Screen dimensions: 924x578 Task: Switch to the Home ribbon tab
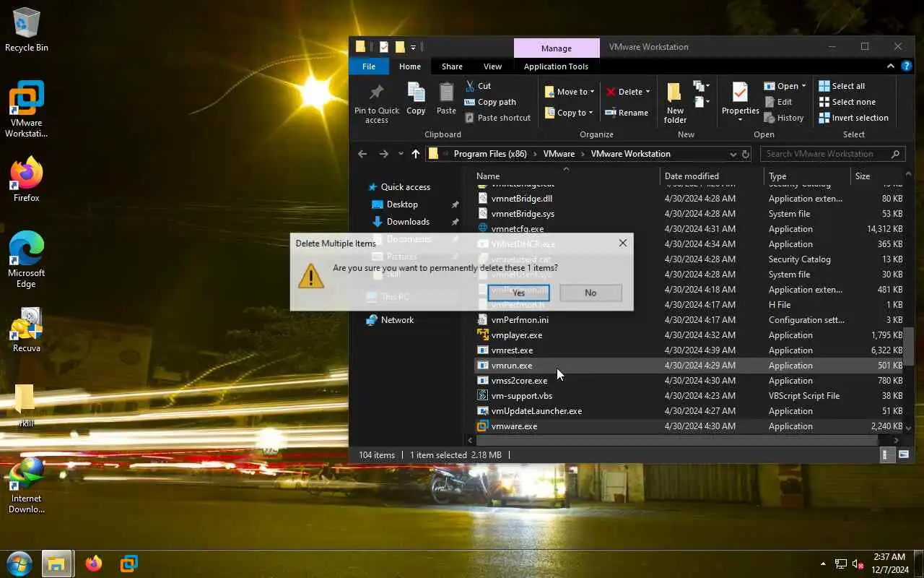[x=410, y=66]
